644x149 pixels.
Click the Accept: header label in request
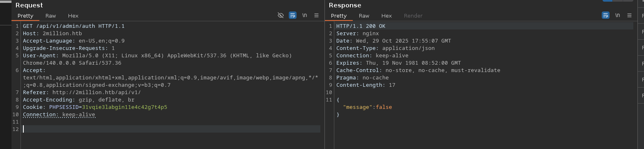click(x=34, y=70)
